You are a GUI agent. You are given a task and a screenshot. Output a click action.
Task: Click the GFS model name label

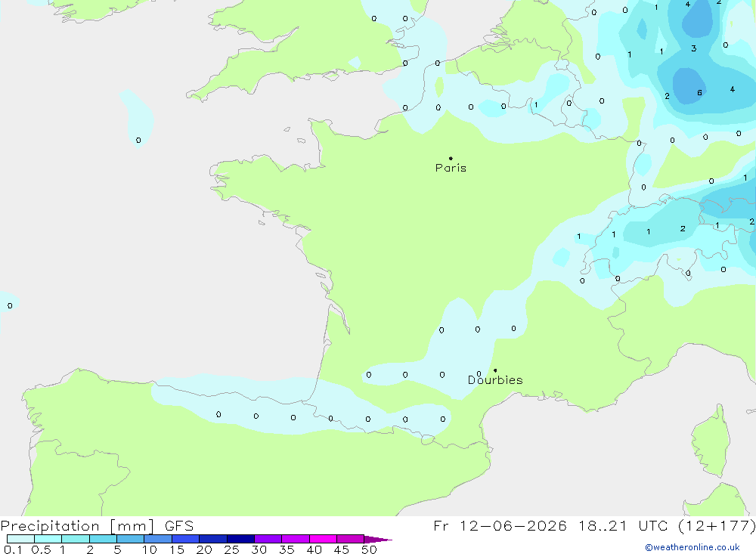click(x=179, y=526)
